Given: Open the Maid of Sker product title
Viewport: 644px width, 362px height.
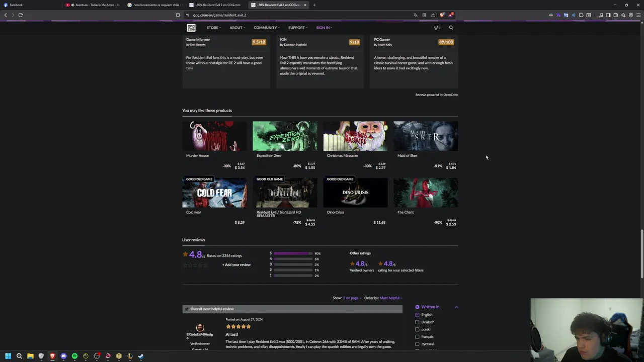Looking at the screenshot, I should [407, 156].
